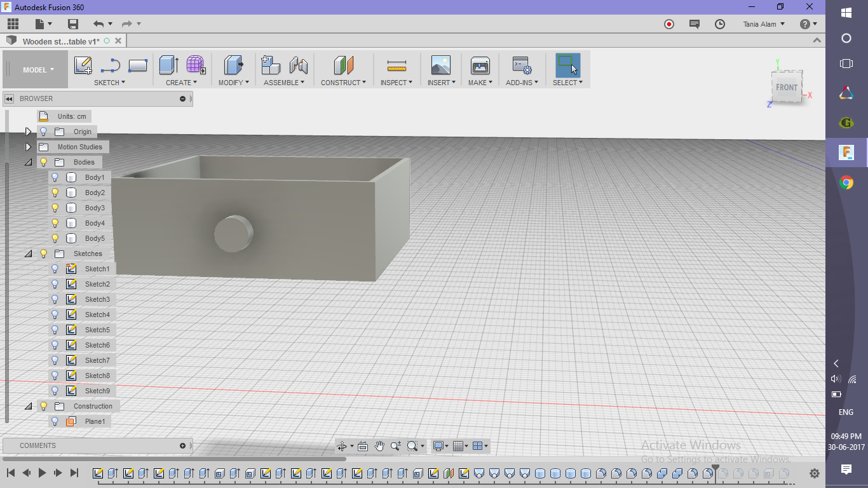Select the sketch Line tool icon
The height and width of the screenshot is (488, 868).
111,65
